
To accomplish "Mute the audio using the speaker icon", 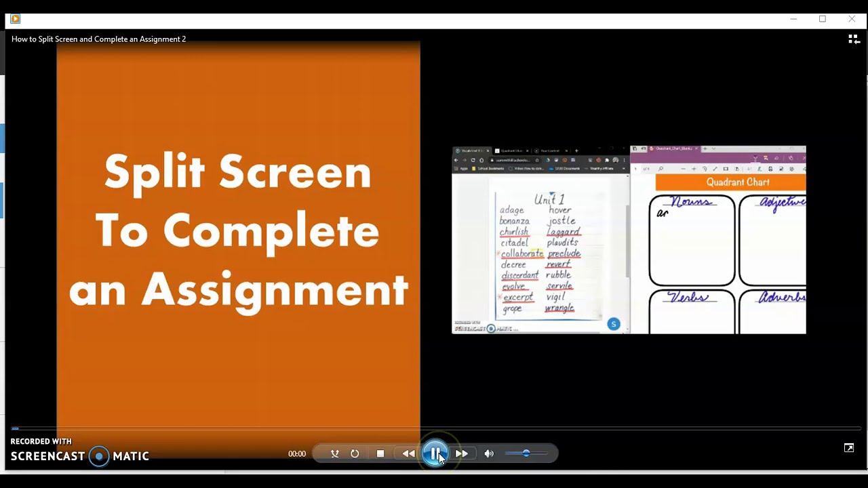I will [x=489, y=453].
